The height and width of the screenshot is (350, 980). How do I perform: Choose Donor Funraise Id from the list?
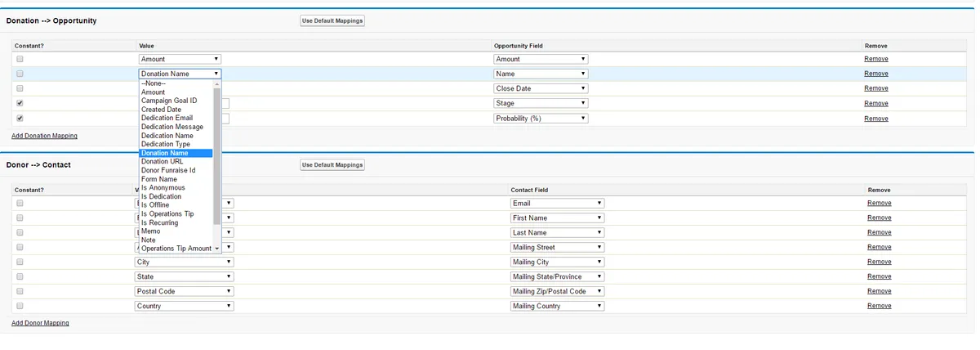click(x=176, y=170)
